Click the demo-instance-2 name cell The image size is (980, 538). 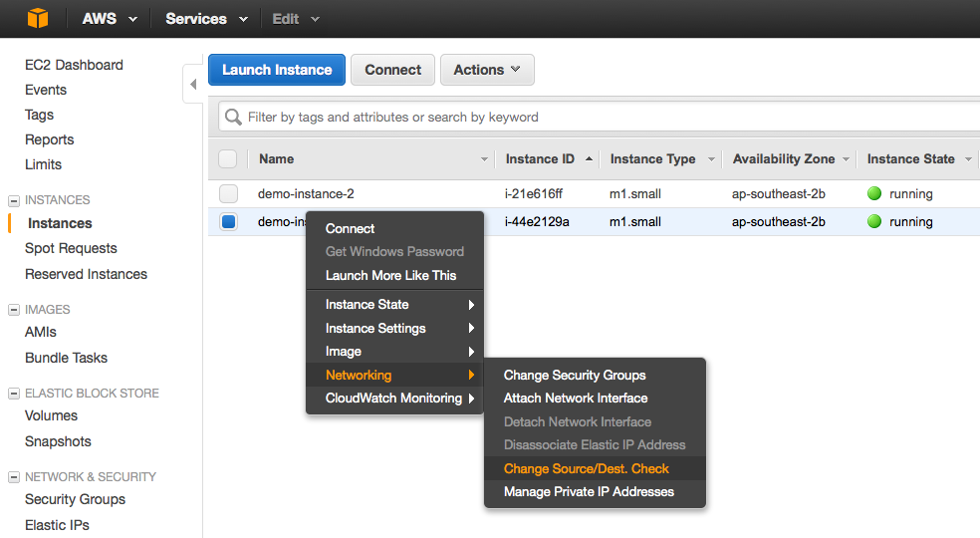(307, 194)
